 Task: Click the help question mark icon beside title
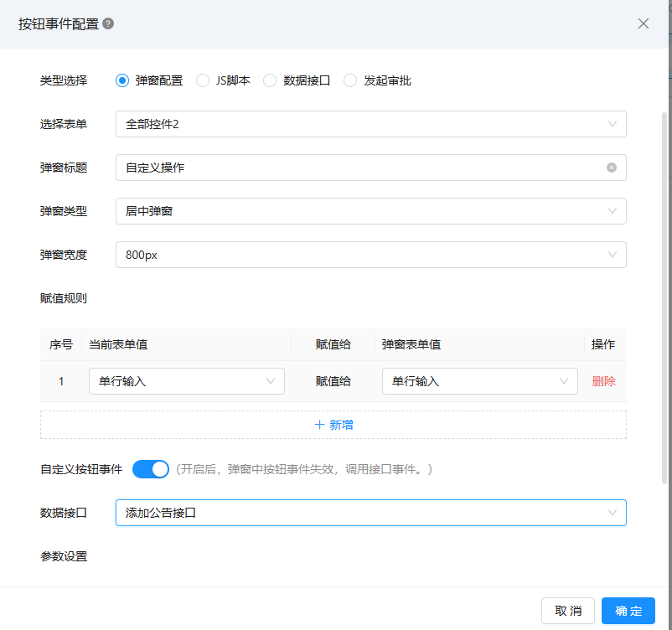click(108, 23)
